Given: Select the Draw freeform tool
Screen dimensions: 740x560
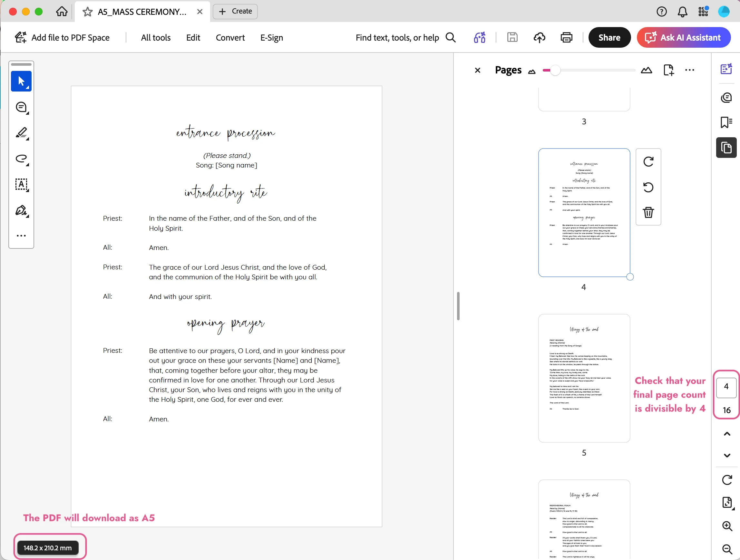Looking at the screenshot, I should click(21, 159).
